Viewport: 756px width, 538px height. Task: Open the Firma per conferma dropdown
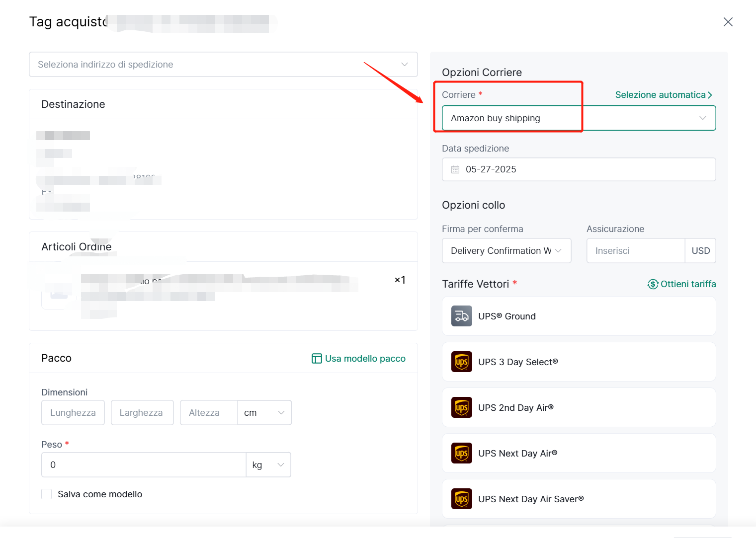click(x=506, y=251)
